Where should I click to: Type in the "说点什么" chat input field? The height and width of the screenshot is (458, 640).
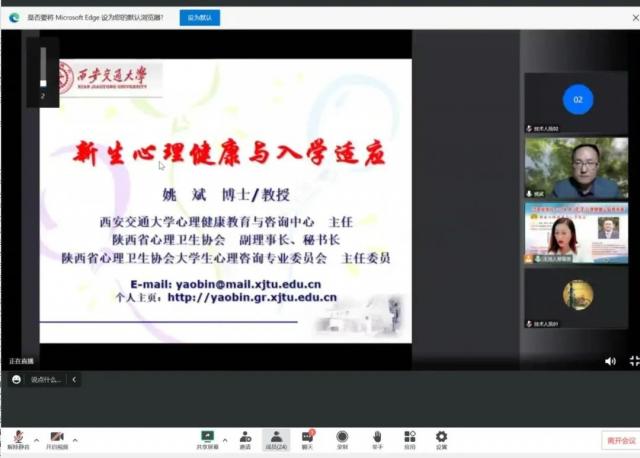click(x=46, y=380)
